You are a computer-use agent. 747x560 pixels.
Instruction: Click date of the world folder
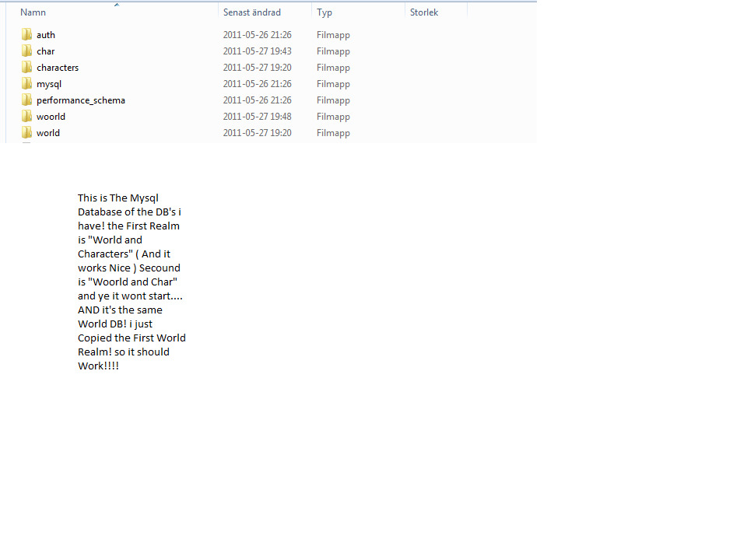(x=258, y=133)
